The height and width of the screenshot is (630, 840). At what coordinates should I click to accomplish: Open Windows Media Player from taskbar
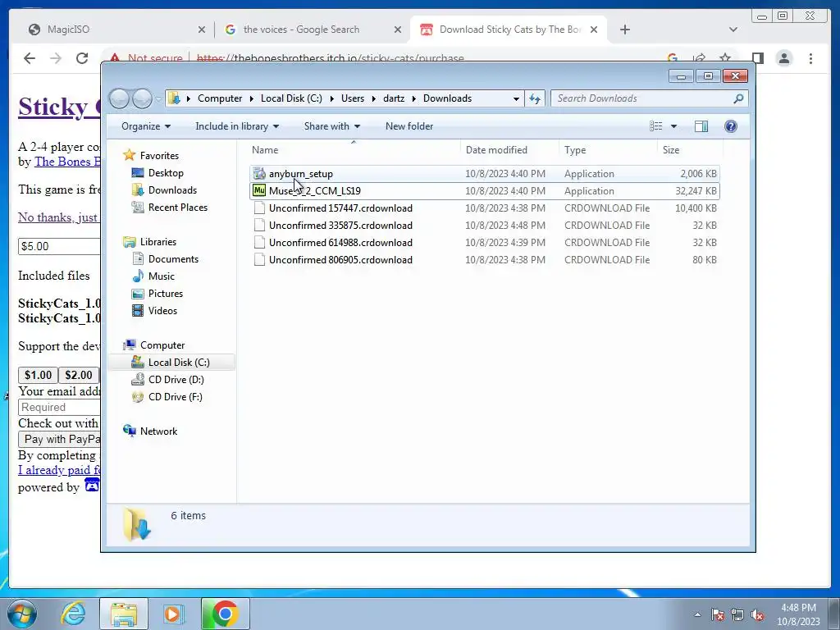(172, 614)
